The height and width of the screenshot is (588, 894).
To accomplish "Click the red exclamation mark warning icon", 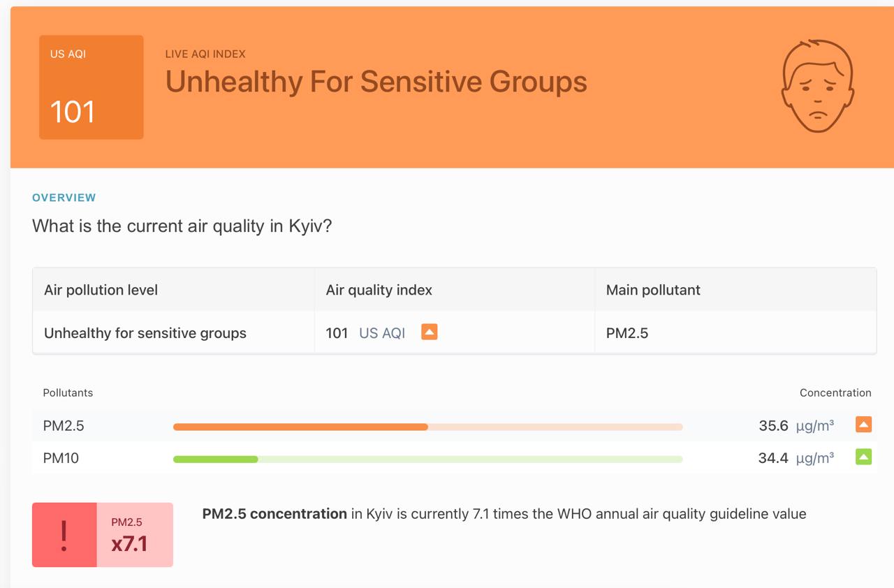I will (64, 535).
